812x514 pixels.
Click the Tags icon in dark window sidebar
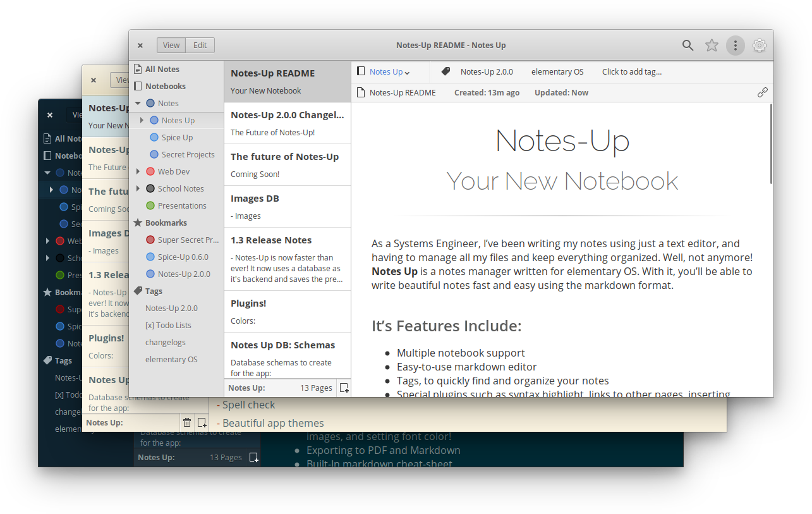coord(47,360)
